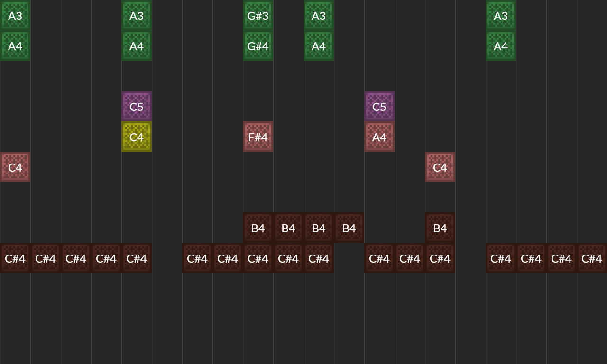Viewport: 607px width, 364px height.
Task: Select the purple C5 block above pink A4
Action: pos(379,106)
